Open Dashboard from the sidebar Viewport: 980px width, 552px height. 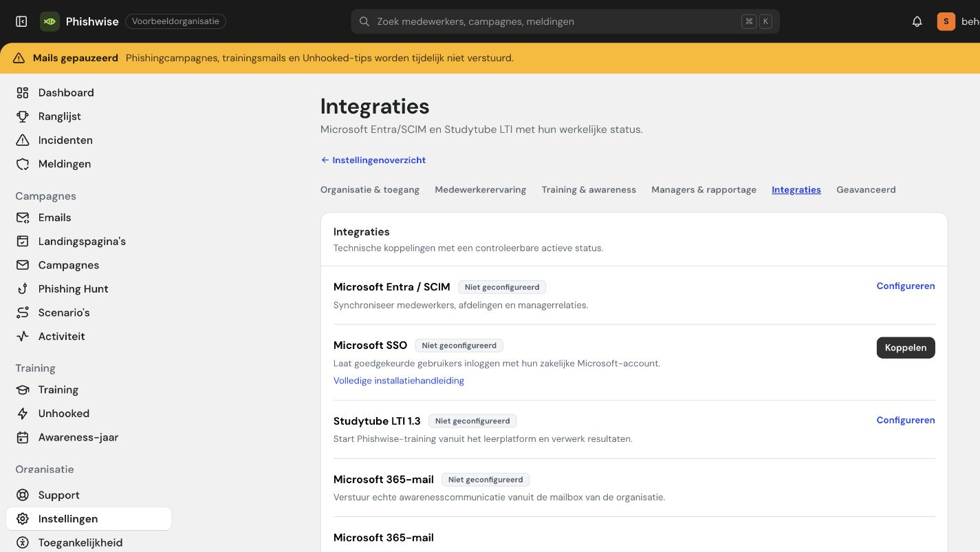[x=89, y=93]
